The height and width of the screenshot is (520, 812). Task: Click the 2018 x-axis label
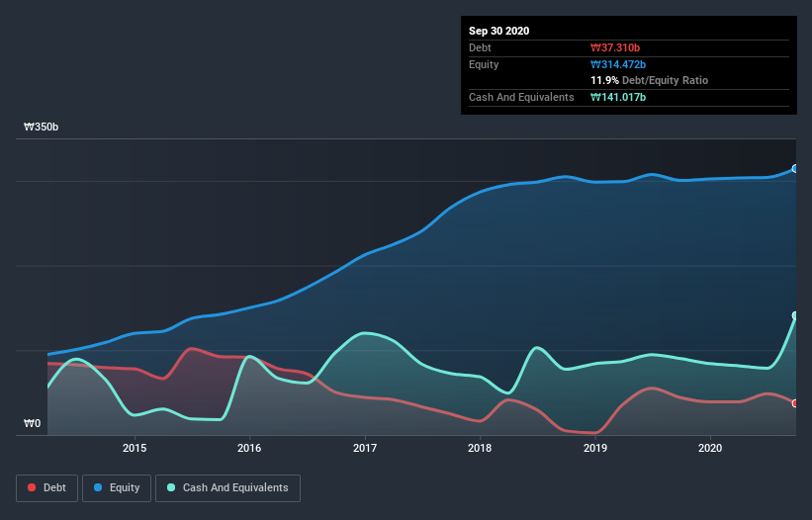click(480, 448)
